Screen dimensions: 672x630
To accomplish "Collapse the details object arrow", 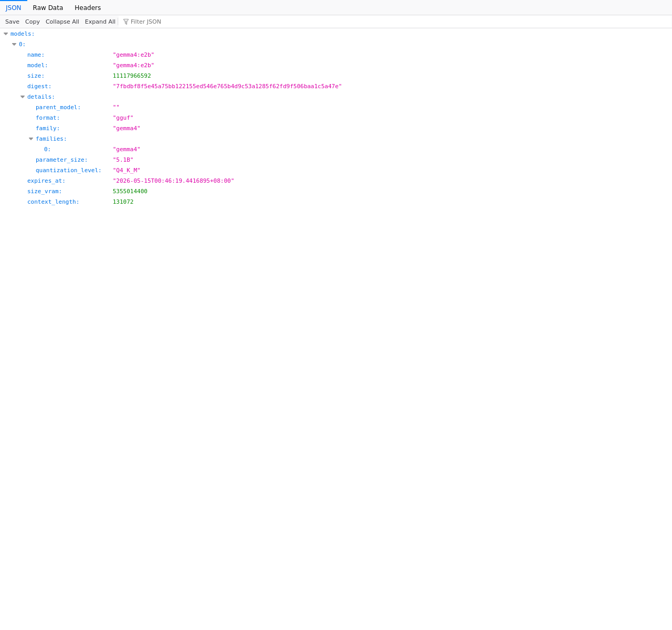I will point(23,97).
